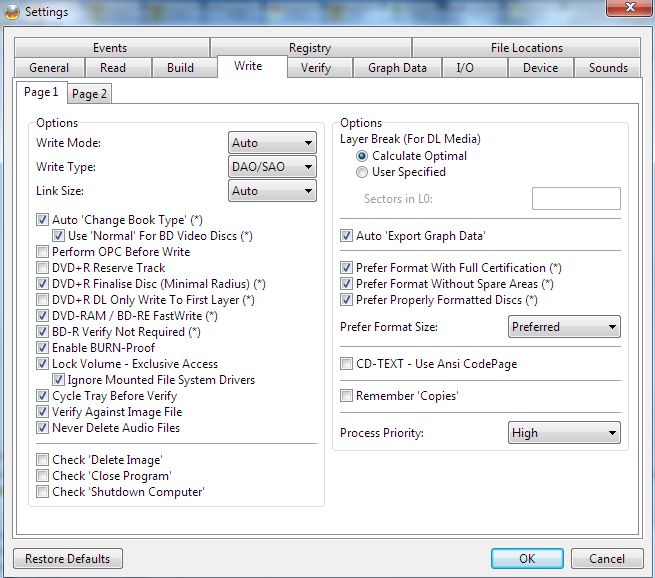Confirm settings with the OK button

[x=527, y=559]
